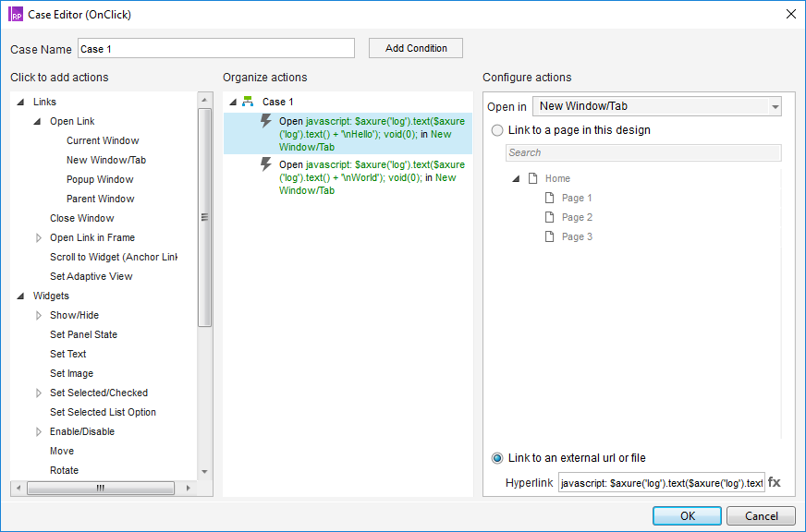Screen dimensions: 806x532
Task: Click the lightning icon of the World action
Action: point(266,164)
